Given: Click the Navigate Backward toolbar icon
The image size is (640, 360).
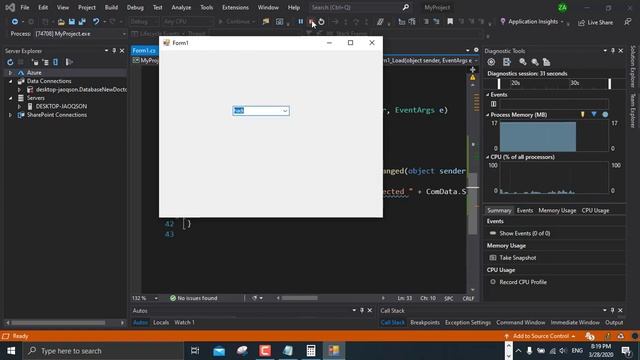Looking at the screenshot, I should coord(15,22).
